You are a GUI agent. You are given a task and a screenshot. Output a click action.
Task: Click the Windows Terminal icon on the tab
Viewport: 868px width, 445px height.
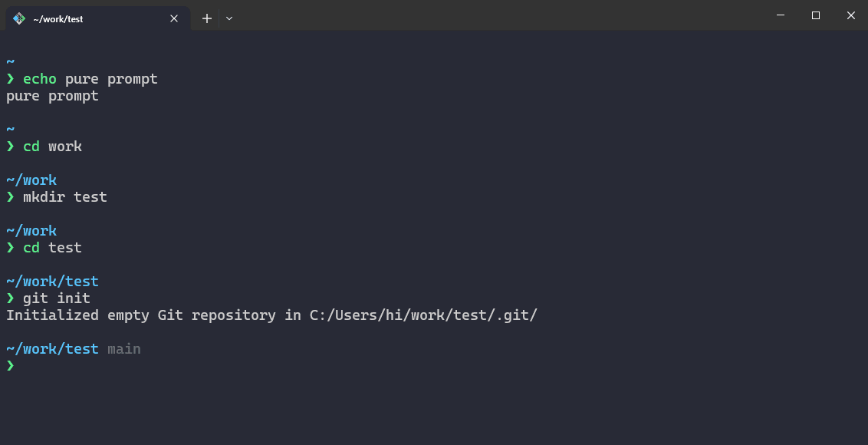[x=17, y=18]
